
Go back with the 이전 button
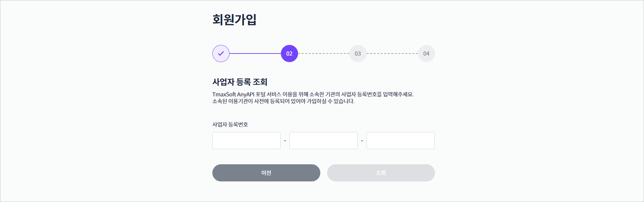(x=266, y=173)
